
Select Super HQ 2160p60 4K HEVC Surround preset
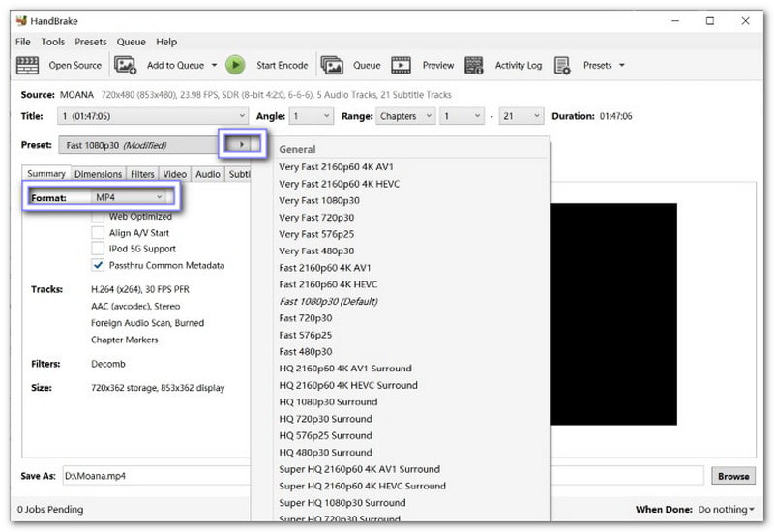[x=362, y=486]
